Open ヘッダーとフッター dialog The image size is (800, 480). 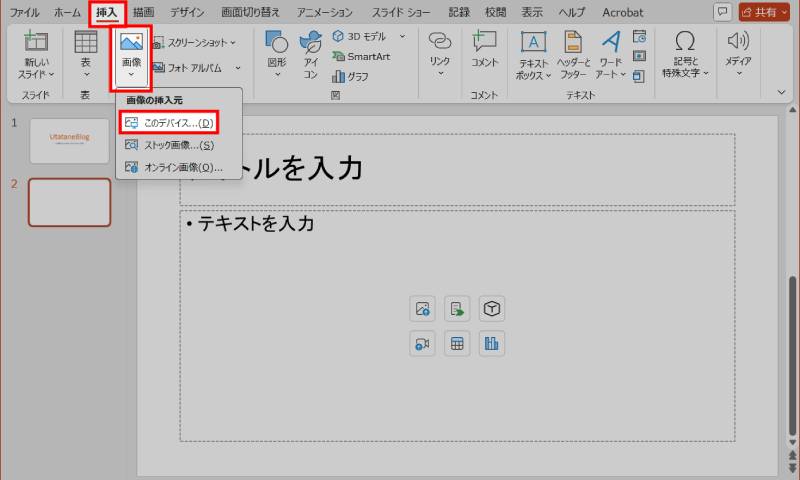click(x=573, y=54)
